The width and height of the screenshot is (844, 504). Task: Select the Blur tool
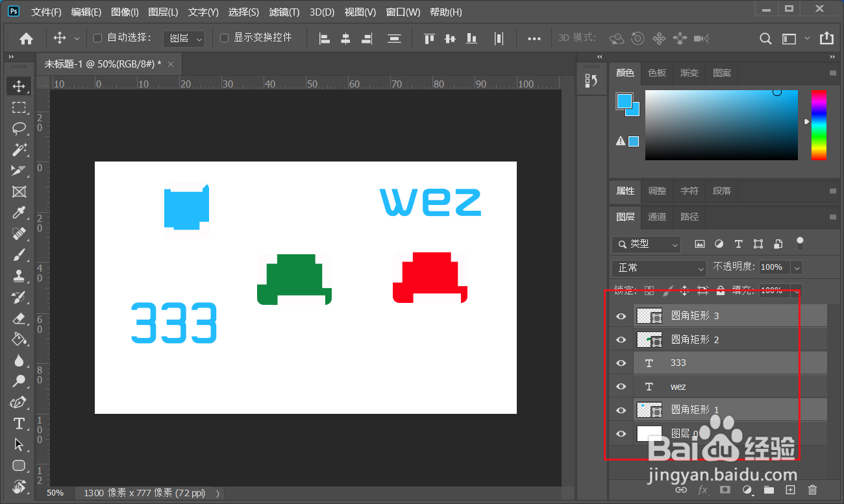click(19, 360)
